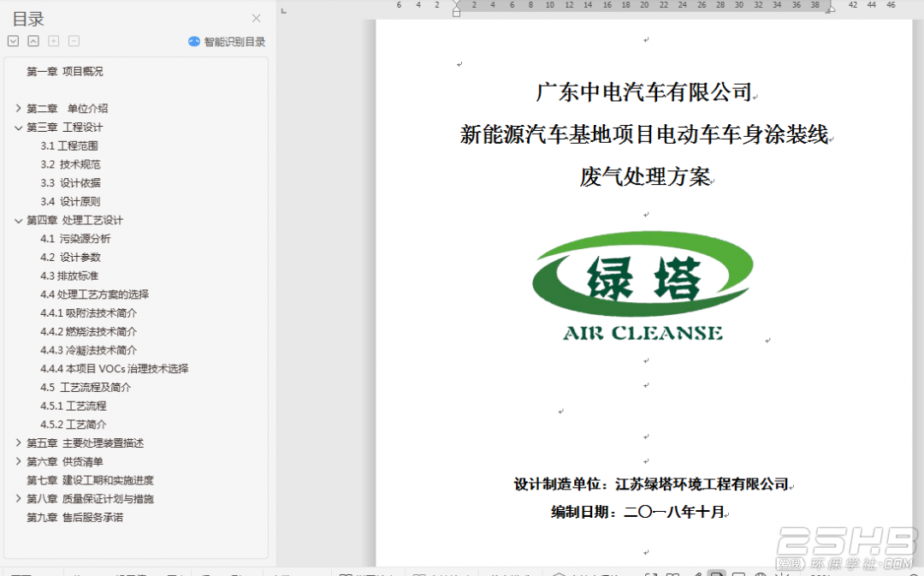Navigate to 4.3 排放标准
The height and width of the screenshot is (576, 924).
[69, 276]
